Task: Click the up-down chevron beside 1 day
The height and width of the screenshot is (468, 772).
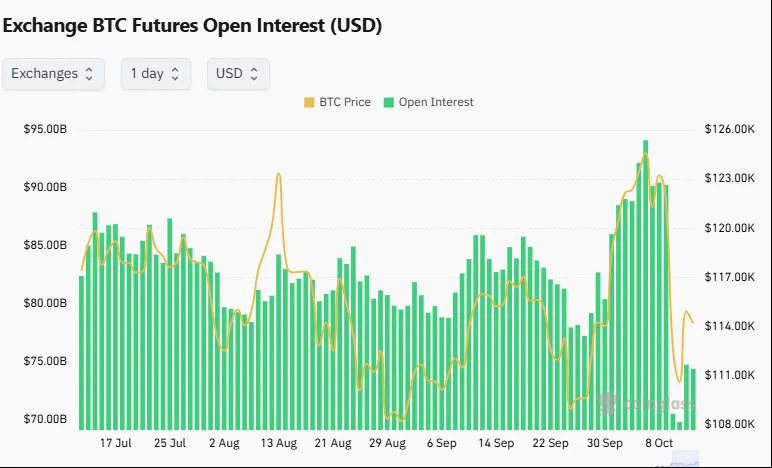Action: pos(176,74)
